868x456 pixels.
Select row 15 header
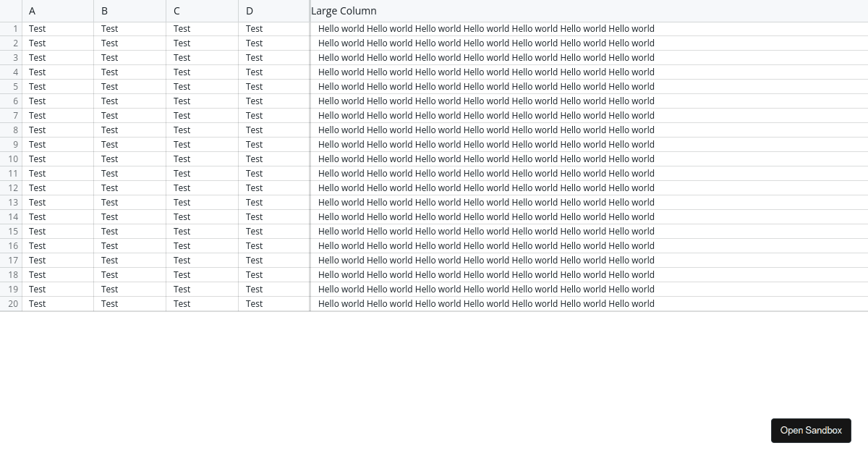coord(12,232)
